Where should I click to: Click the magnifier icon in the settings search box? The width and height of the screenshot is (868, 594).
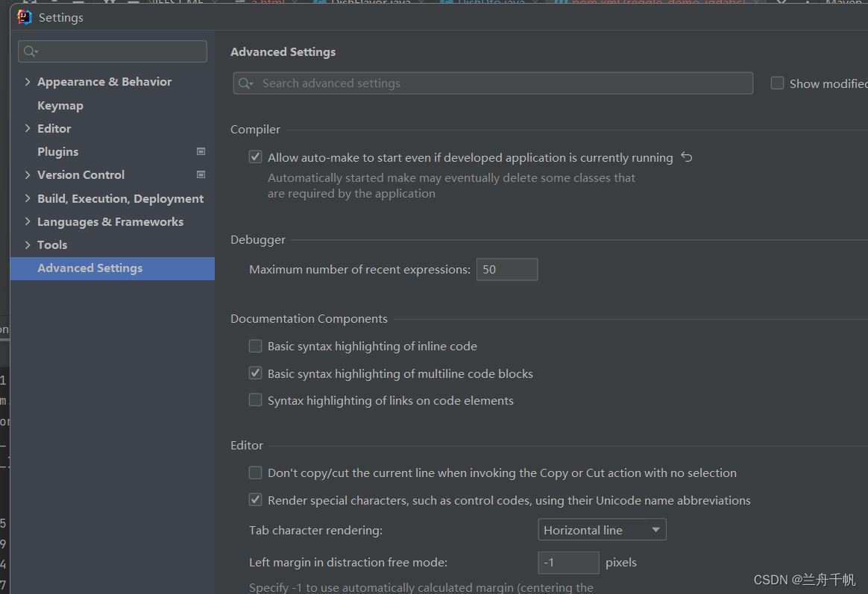coord(29,51)
